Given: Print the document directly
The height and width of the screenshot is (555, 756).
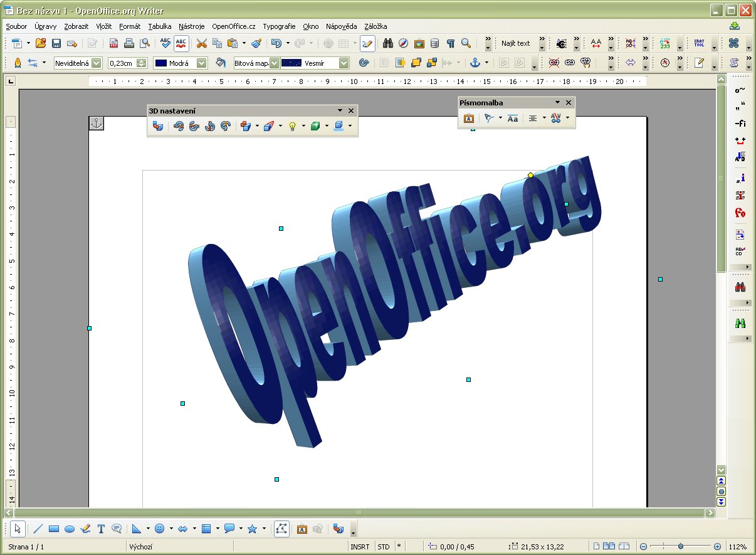Looking at the screenshot, I should click(x=129, y=43).
